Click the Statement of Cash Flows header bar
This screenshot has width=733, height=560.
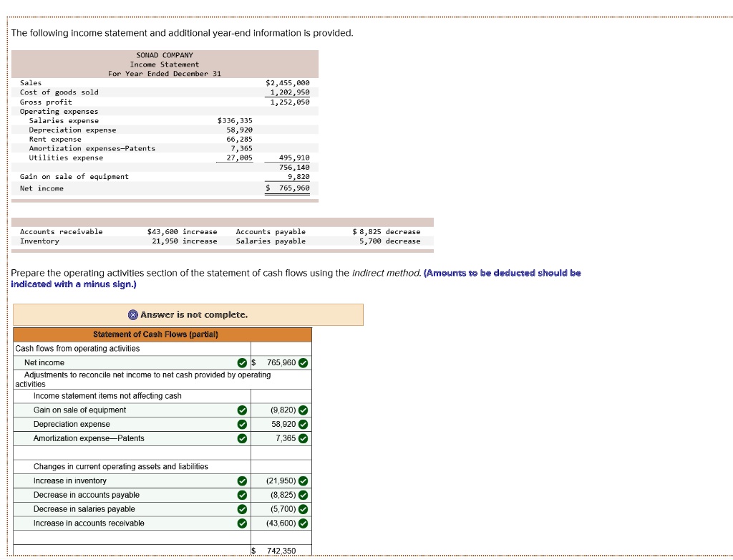(162, 334)
